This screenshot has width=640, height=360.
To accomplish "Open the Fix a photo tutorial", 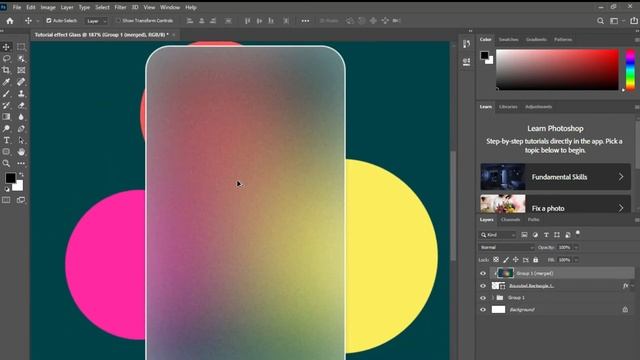I will click(556, 203).
